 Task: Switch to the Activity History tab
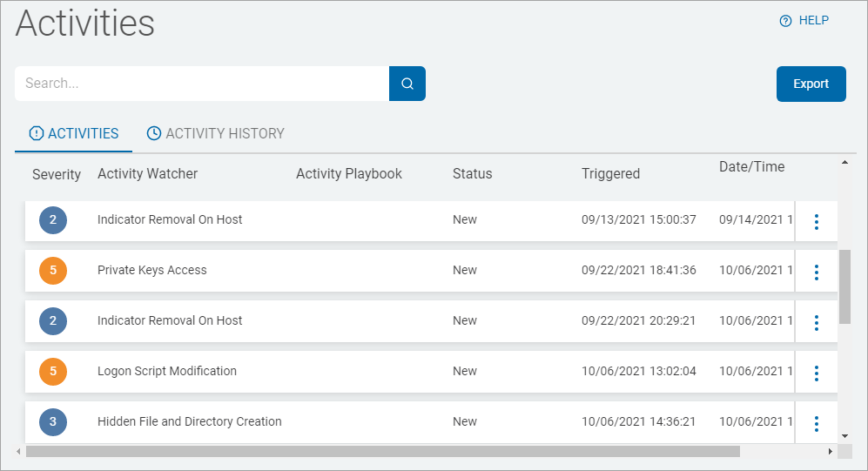tap(215, 134)
